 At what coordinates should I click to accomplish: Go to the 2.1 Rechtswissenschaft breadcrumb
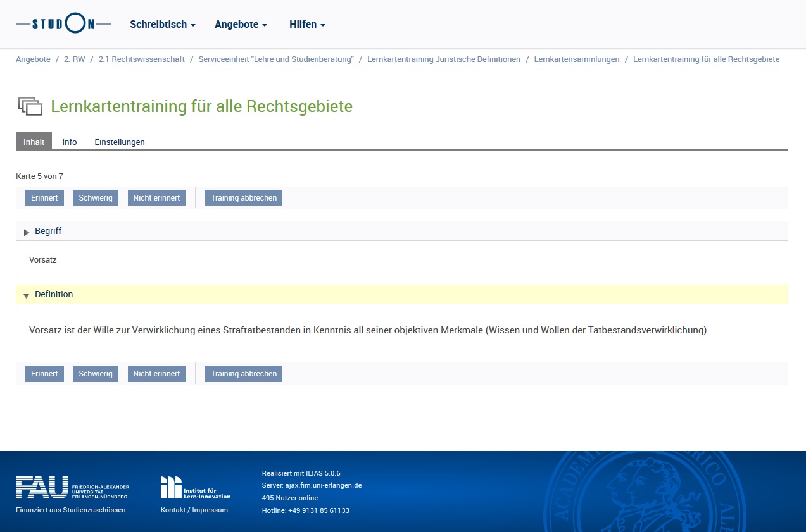coord(142,59)
